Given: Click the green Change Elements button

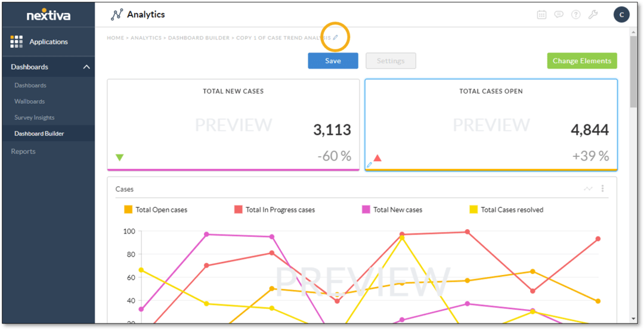Looking at the screenshot, I should 581,61.
